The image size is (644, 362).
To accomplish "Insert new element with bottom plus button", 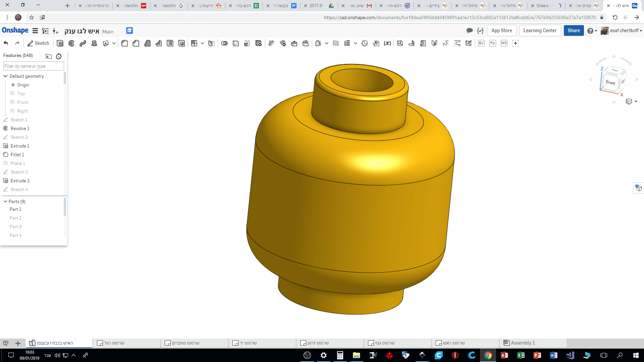I will (x=18, y=343).
